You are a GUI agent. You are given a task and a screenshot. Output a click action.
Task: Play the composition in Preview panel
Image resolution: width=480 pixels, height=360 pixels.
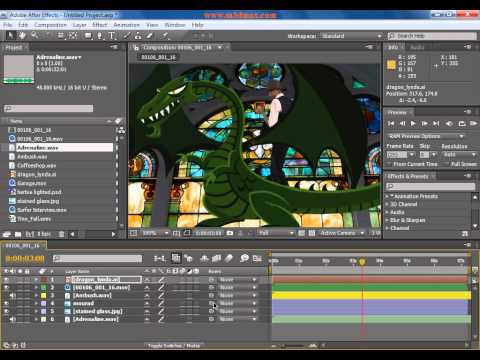tap(413, 124)
